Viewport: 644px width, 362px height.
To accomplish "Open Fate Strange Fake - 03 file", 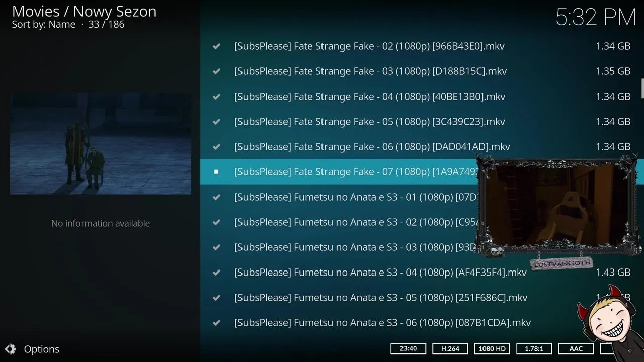I will (370, 71).
